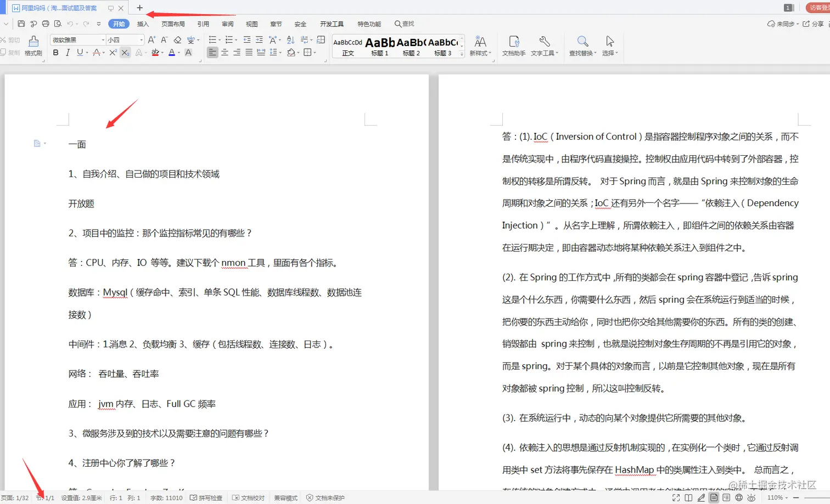
Task: Open the 审阅 review tab
Action: (227, 24)
